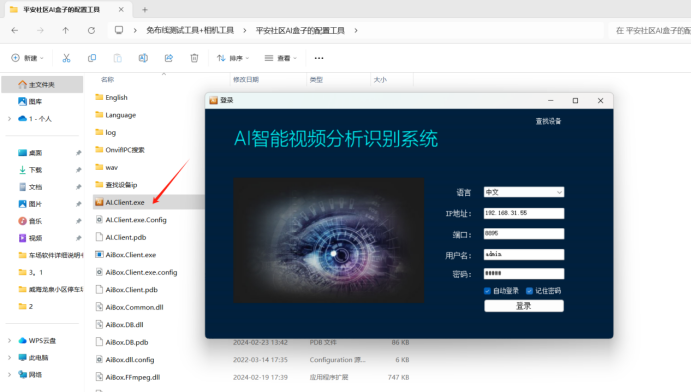Select the log folder
Viewport: 691px width, 392px height.
coord(110,133)
